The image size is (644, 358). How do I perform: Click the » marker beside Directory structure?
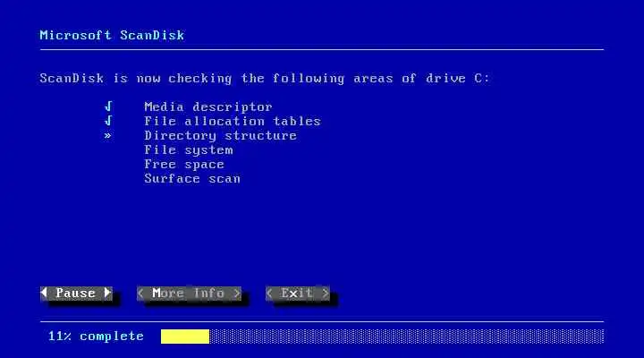click(107, 135)
